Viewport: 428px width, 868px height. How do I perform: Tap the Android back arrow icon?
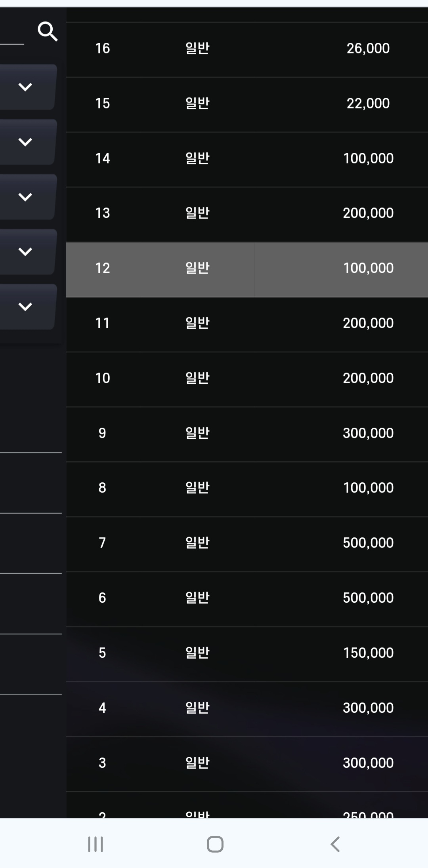[335, 844]
